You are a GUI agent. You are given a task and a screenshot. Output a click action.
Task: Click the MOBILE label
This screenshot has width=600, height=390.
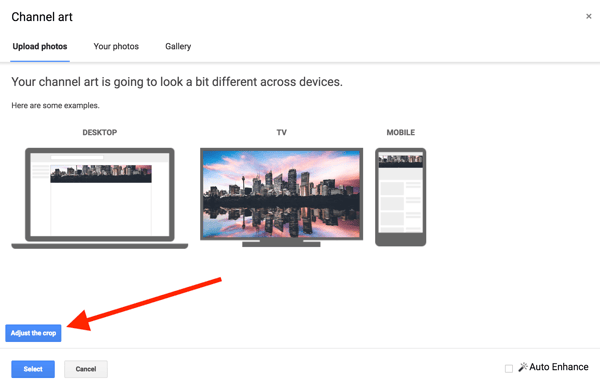401,132
